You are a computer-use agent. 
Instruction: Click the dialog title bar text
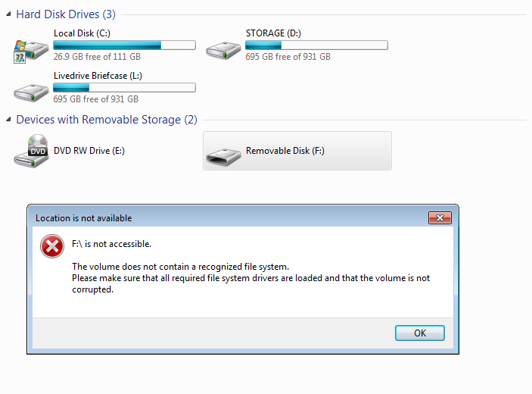(x=83, y=218)
